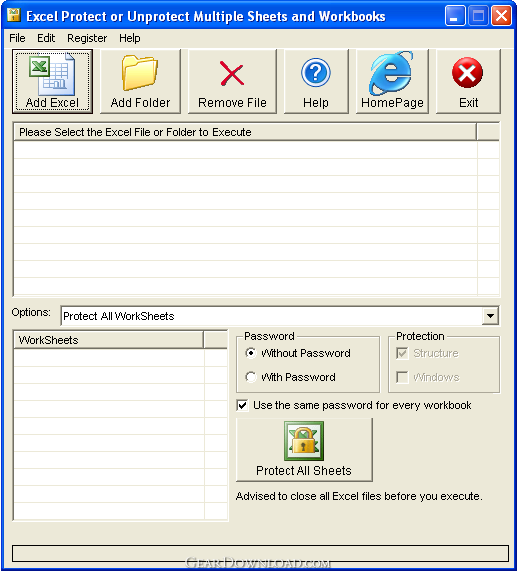Open Help via the question mark icon
This screenshot has height=571, width=517.
(x=316, y=82)
